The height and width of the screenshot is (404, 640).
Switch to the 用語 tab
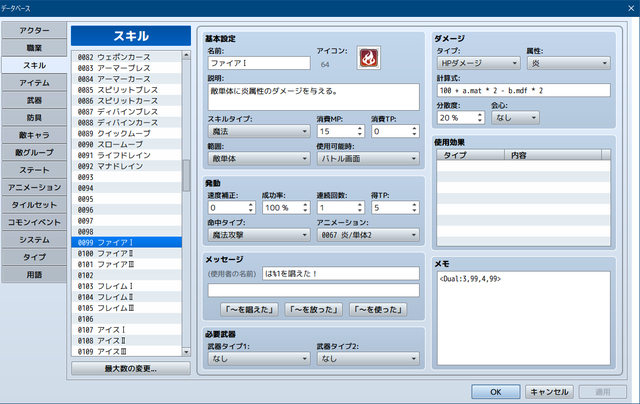[34, 275]
